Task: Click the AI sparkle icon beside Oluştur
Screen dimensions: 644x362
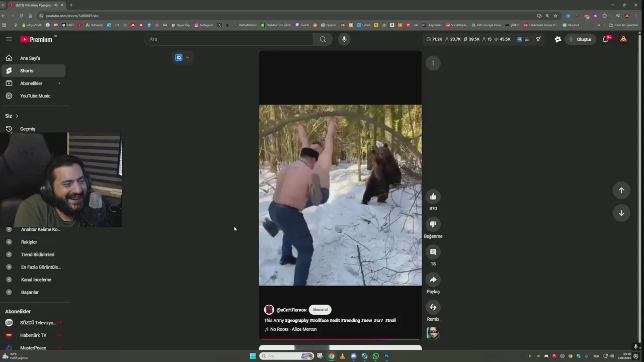Action: pyautogui.click(x=558, y=39)
